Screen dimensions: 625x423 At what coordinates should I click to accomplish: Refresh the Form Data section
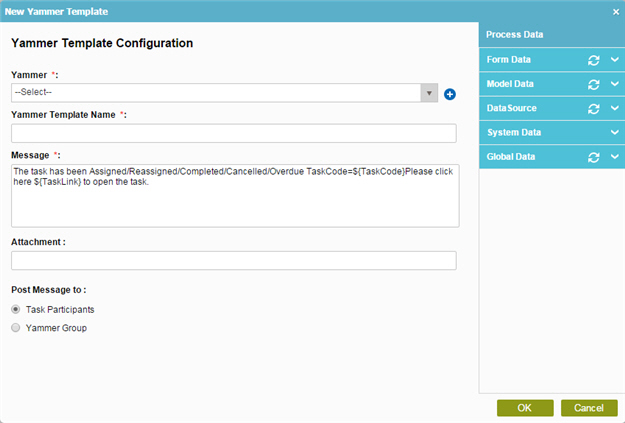point(594,60)
